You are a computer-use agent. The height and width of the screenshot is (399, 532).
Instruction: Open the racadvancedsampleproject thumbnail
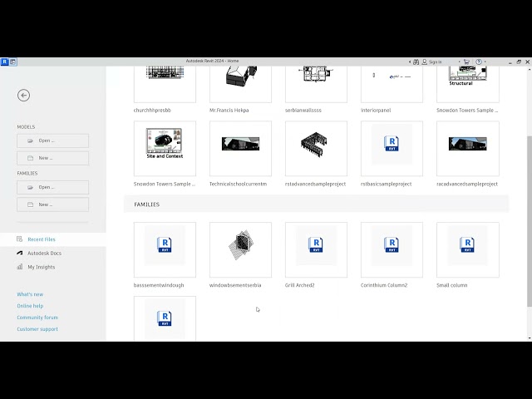click(468, 149)
